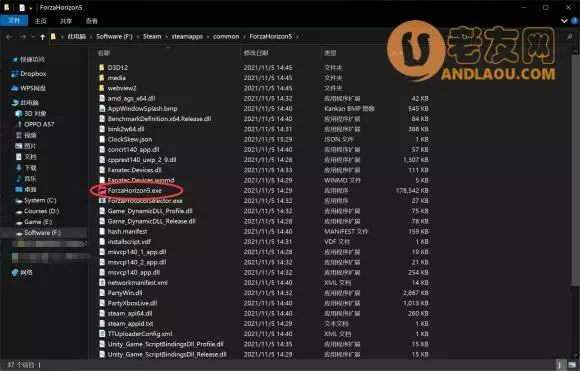This screenshot has width=580, height=371.
Task: Click the hash.manifest file icon
Action: 102,231
